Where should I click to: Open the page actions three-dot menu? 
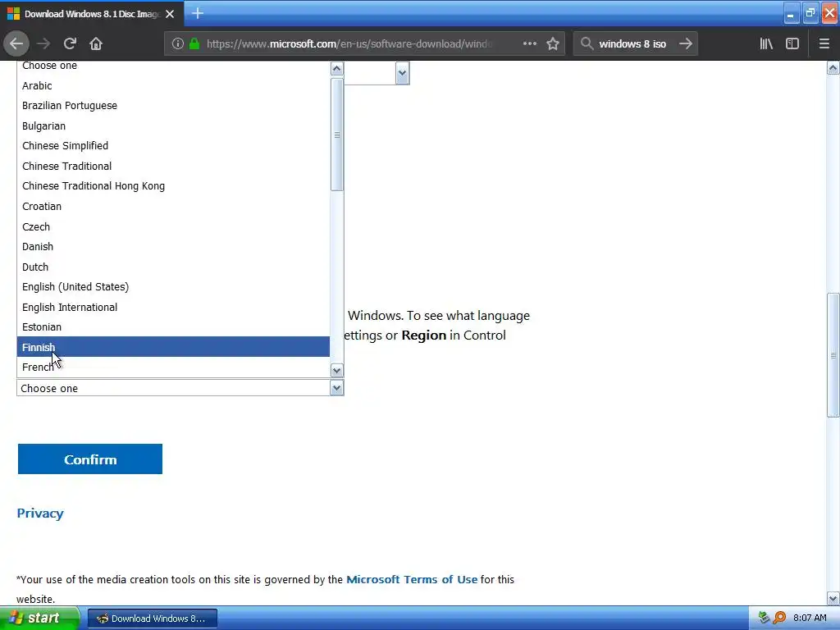pos(529,44)
